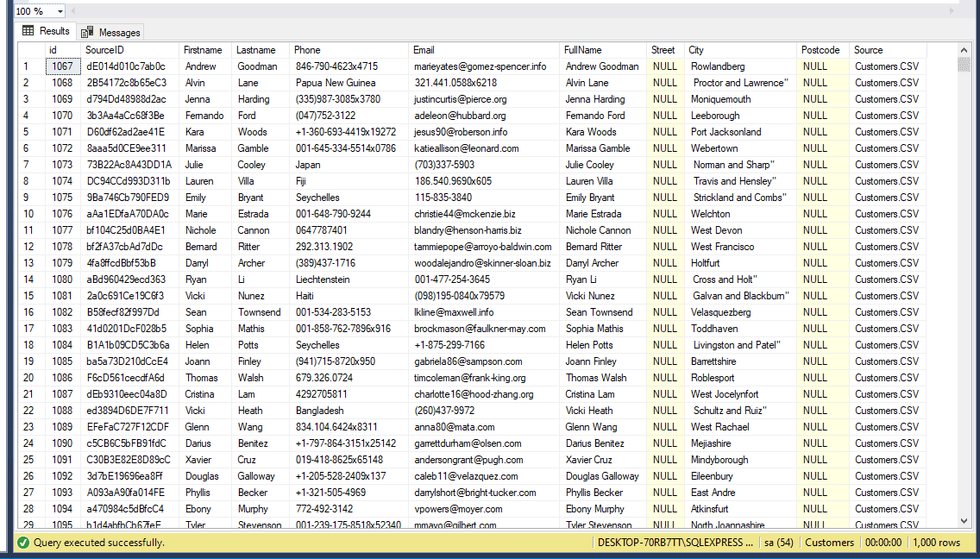
Task: Click the Results tab grid icon
Action: [x=28, y=31]
